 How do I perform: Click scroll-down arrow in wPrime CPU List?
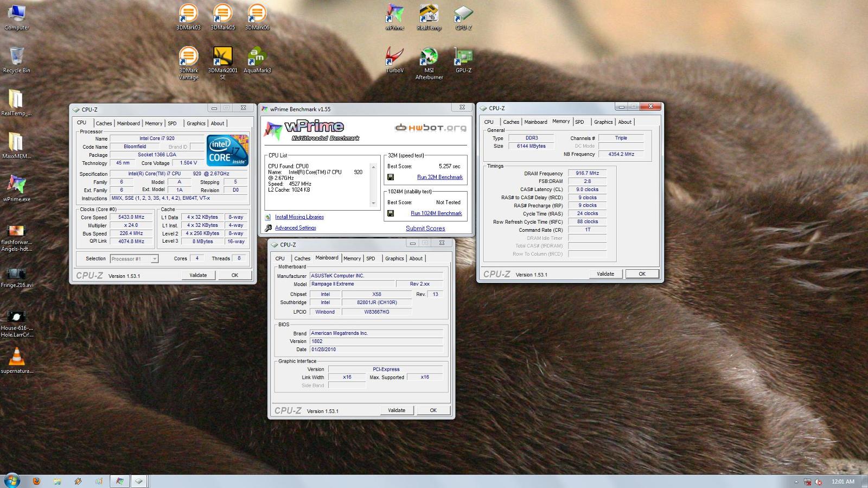tap(373, 204)
